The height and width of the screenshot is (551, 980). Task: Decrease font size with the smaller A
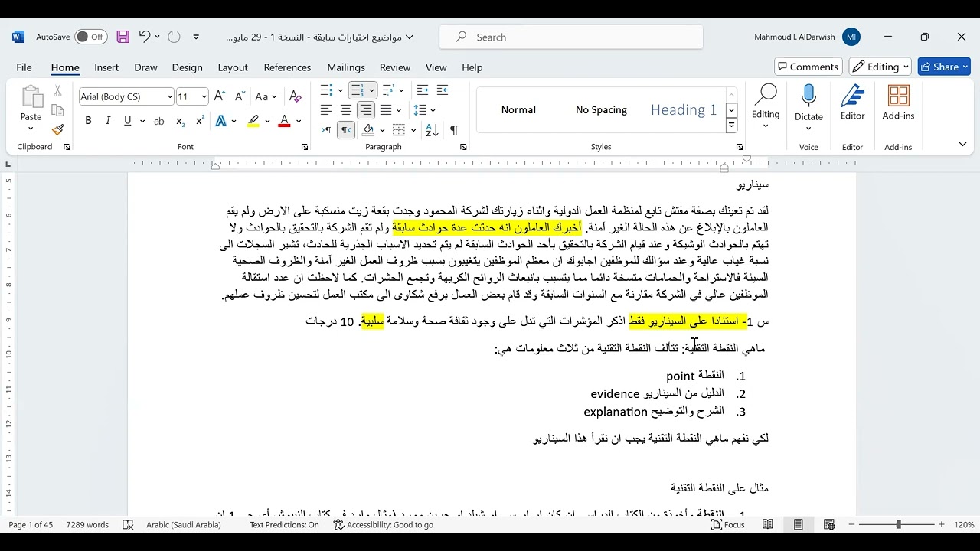240,96
